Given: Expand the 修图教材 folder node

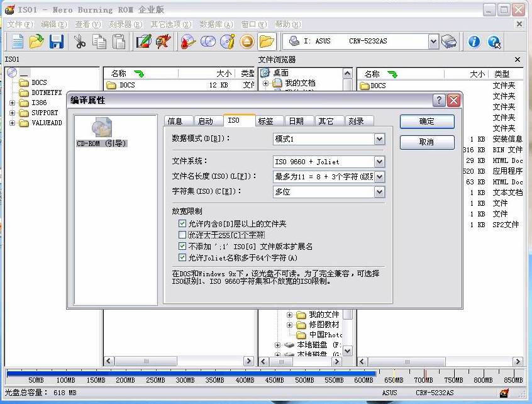Looking at the screenshot, I should click(x=289, y=325).
